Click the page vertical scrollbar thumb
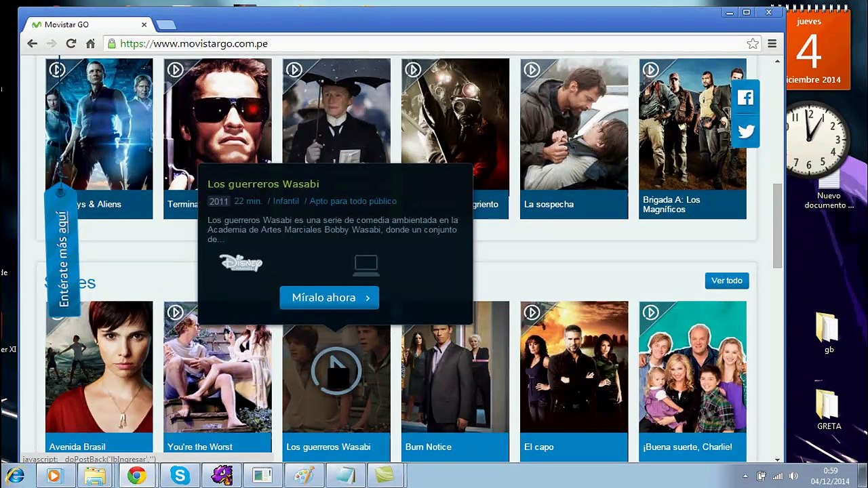Image resolution: width=868 pixels, height=488 pixels. 777,226
